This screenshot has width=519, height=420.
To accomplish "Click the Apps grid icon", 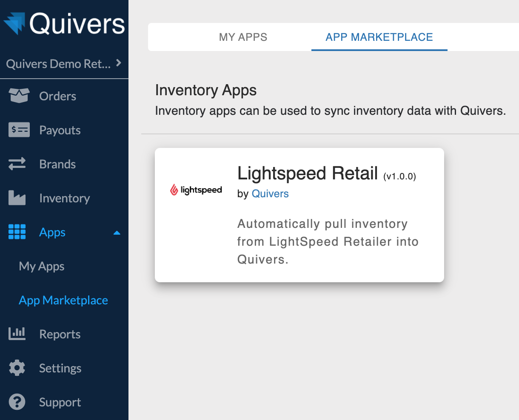I will tap(17, 232).
